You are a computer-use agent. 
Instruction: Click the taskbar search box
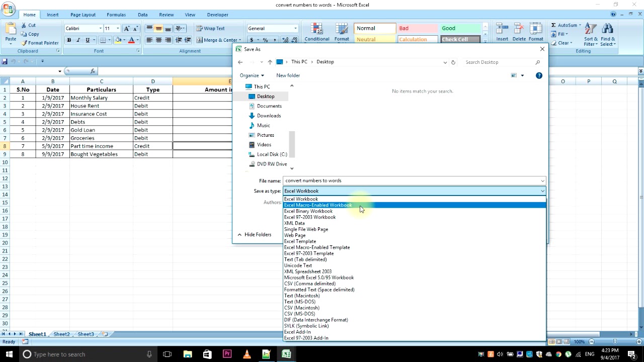coord(87,354)
